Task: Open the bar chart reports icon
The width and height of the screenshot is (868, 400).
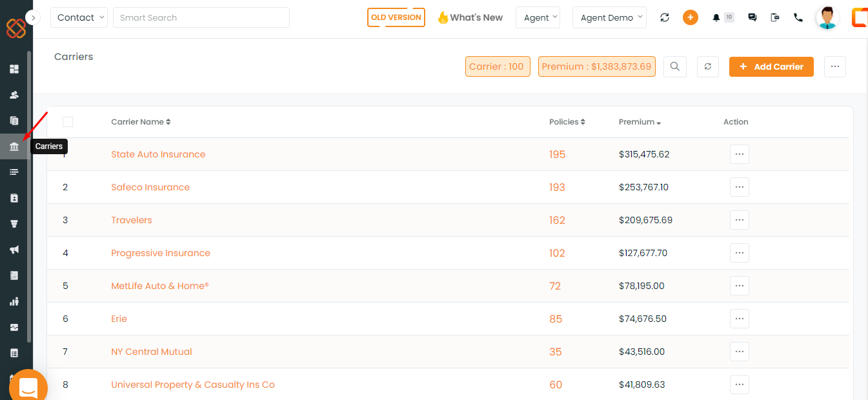Action: (x=14, y=301)
